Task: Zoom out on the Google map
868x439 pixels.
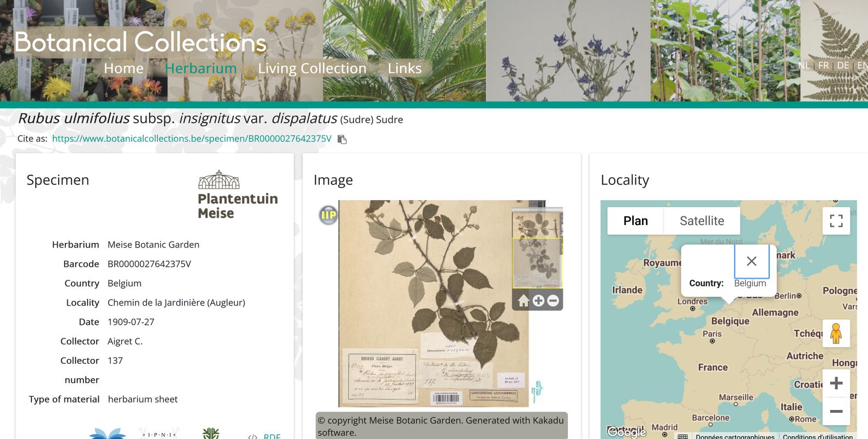Action: (836, 411)
